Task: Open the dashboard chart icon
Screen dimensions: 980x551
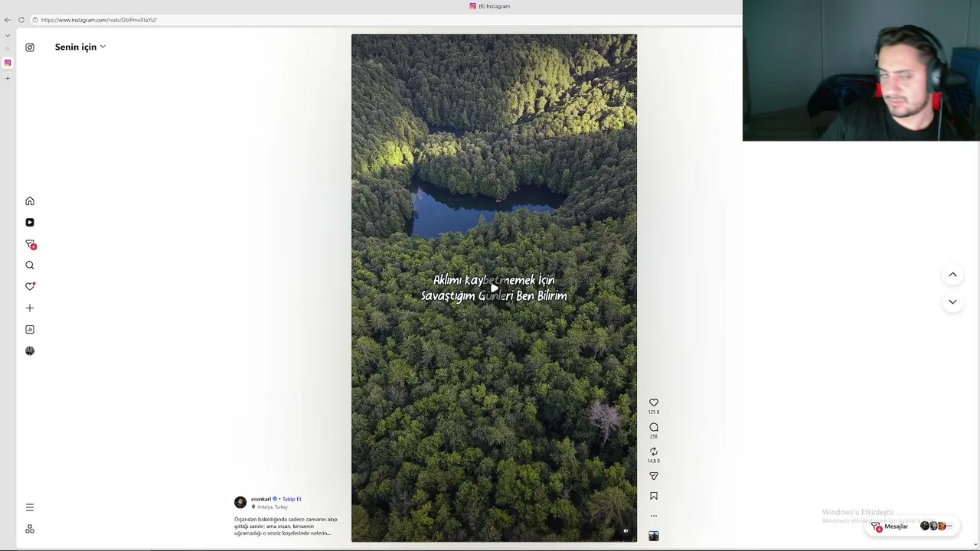Action: pyautogui.click(x=30, y=329)
